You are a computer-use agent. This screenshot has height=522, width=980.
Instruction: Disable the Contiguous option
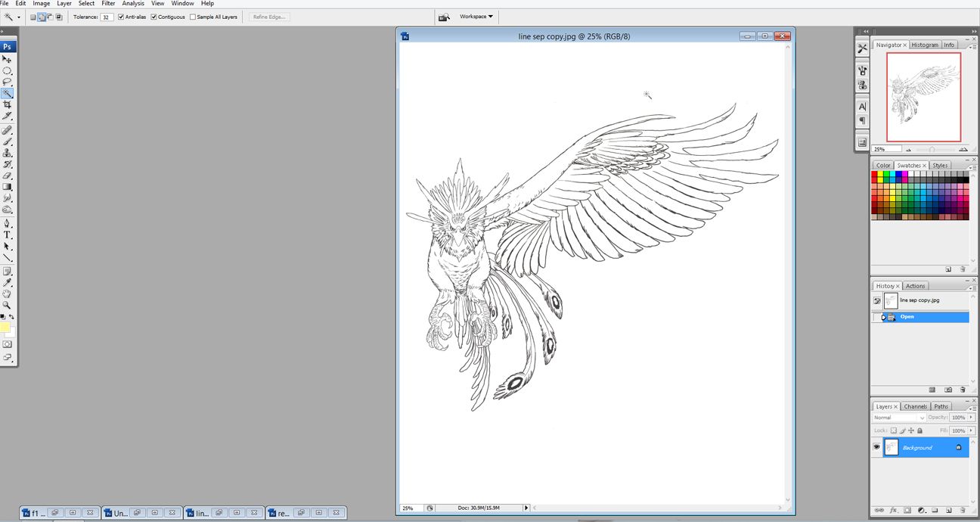154,17
